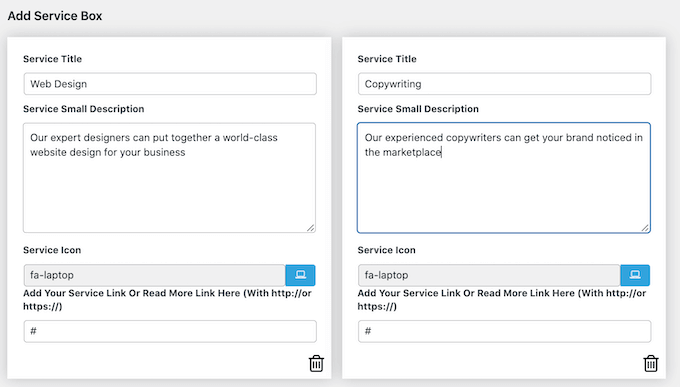Focus the Copywriting description textarea
This screenshot has width=680, height=387.
504,178
